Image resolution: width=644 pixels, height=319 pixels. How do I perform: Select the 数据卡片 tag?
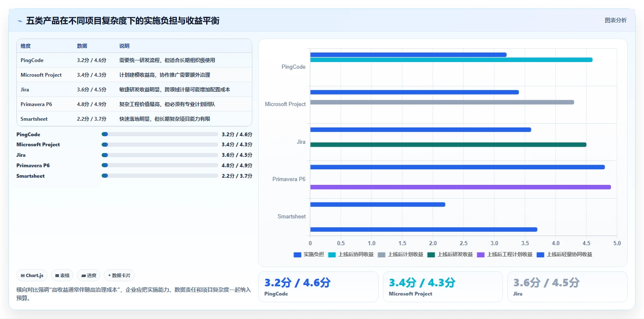tap(119, 275)
